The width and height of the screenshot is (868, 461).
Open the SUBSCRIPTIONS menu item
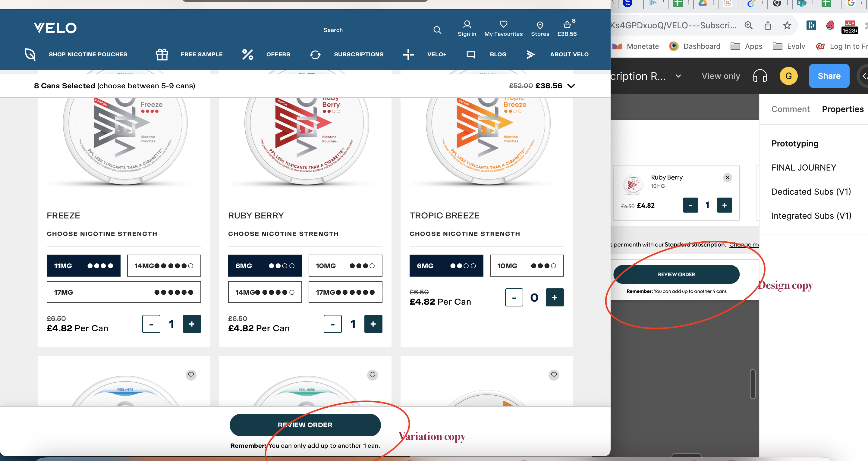click(358, 54)
